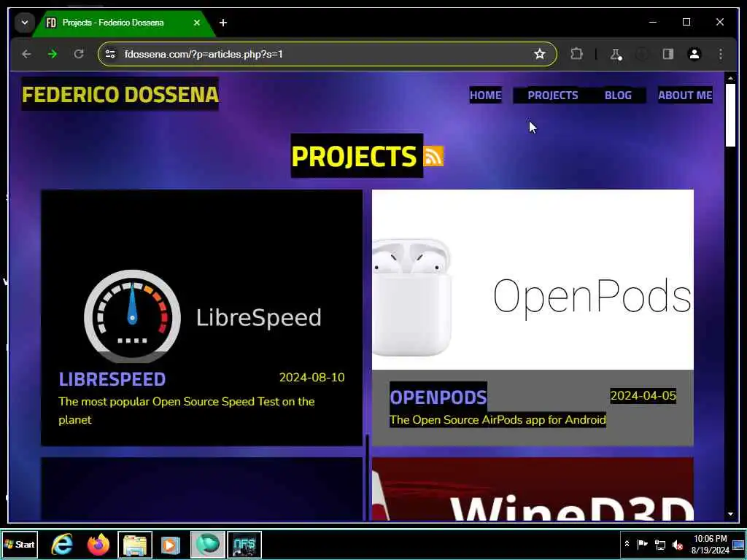Open the OPENPODS project title
The image size is (747, 560).
point(438,397)
